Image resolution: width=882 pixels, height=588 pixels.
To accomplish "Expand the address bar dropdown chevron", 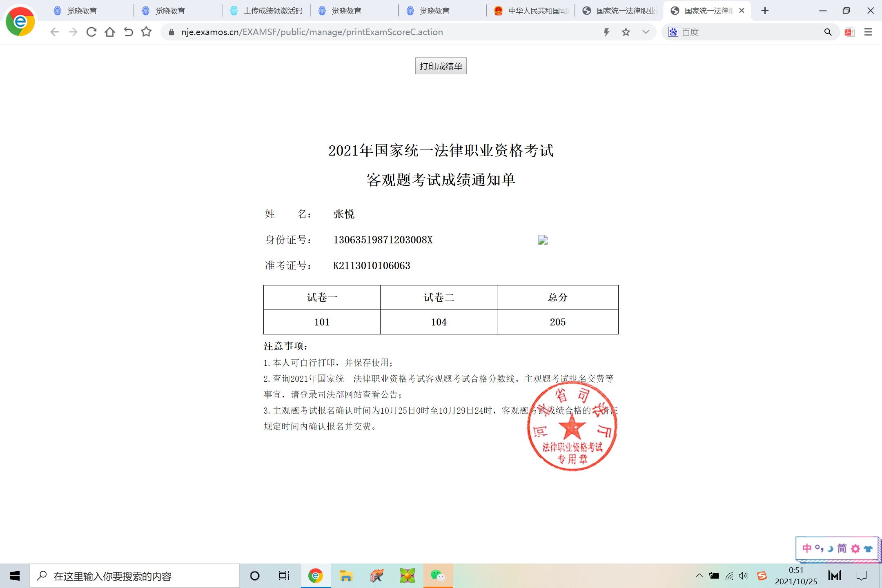I will tap(646, 32).
